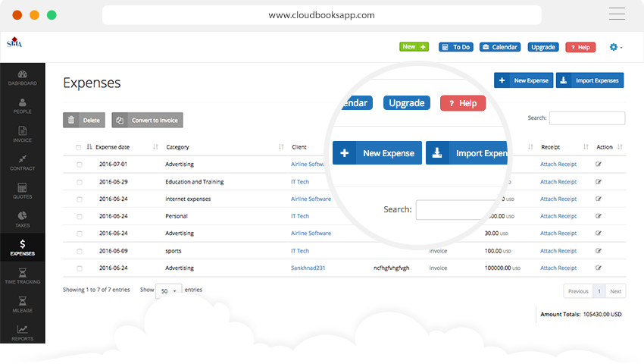The image size is (644, 364).
Task: Toggle the select-all checkbox in header
Action: (x=79, y=147)
